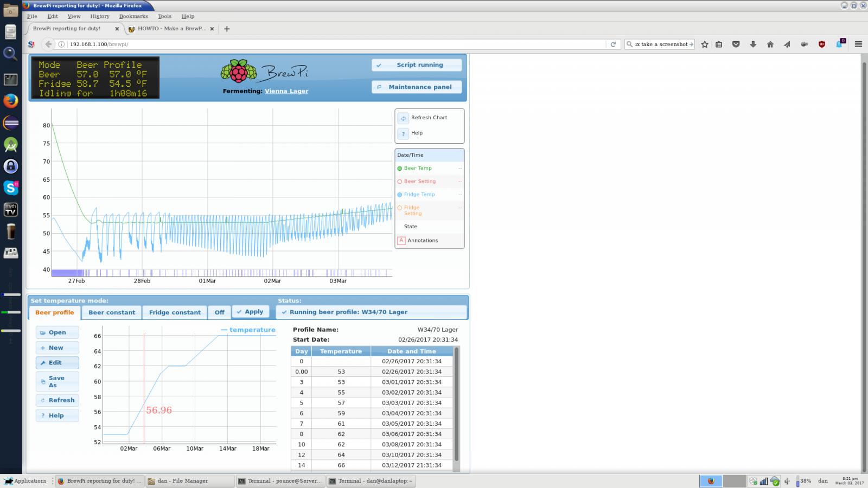Select the Fridge constant mode tab

pyautogui.click(x=175, y=313)
